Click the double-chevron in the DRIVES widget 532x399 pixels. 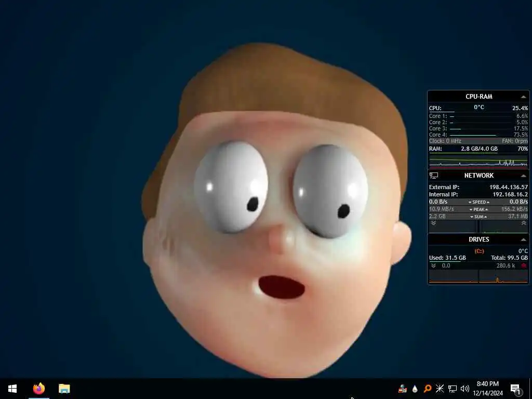[433, 265]
